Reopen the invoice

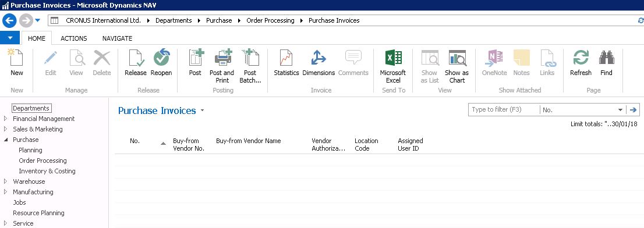pos(161,63)
